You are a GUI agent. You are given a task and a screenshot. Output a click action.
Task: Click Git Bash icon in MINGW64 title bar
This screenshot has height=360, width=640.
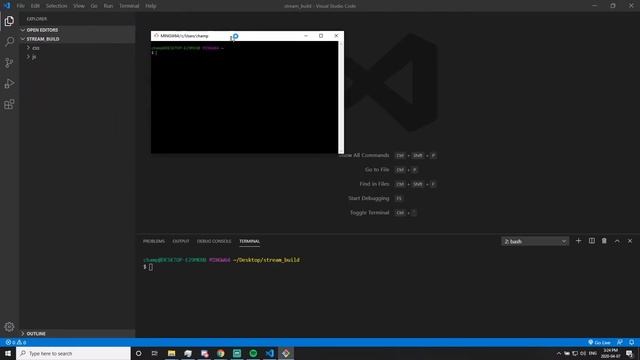pos(156,36)
